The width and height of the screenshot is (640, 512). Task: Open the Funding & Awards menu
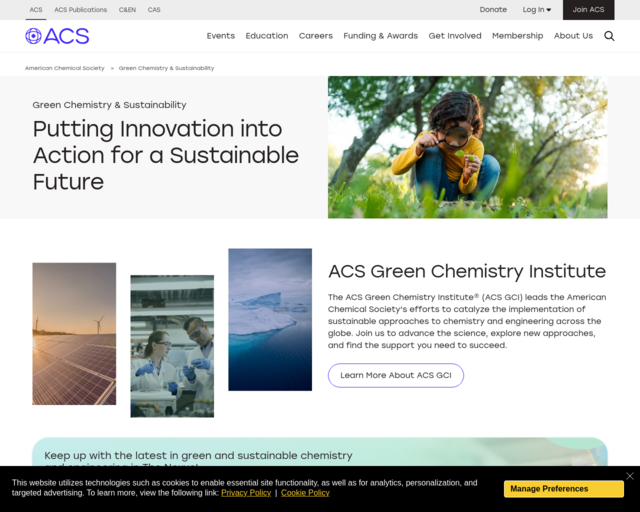coord(380,36)
